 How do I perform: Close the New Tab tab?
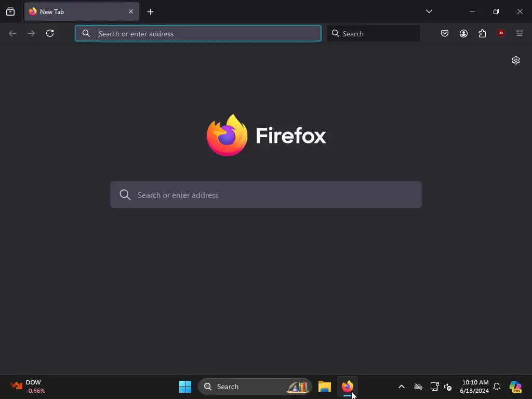[130, 11]
